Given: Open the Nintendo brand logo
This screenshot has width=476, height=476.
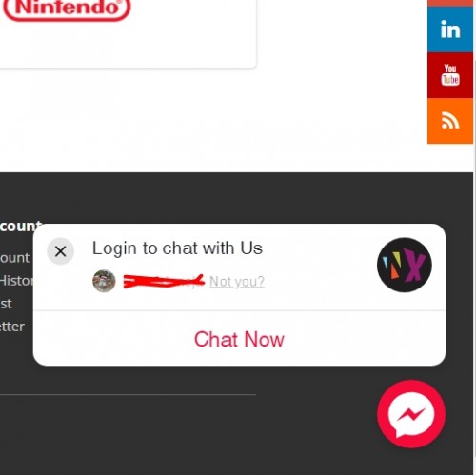Looking at the screenshot, I should pos(67,10).
